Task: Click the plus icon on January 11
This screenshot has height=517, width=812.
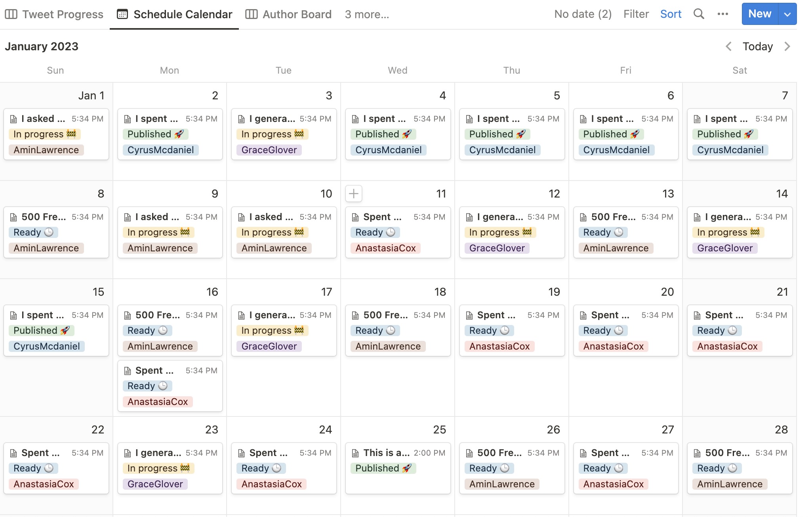Action: 354,194
